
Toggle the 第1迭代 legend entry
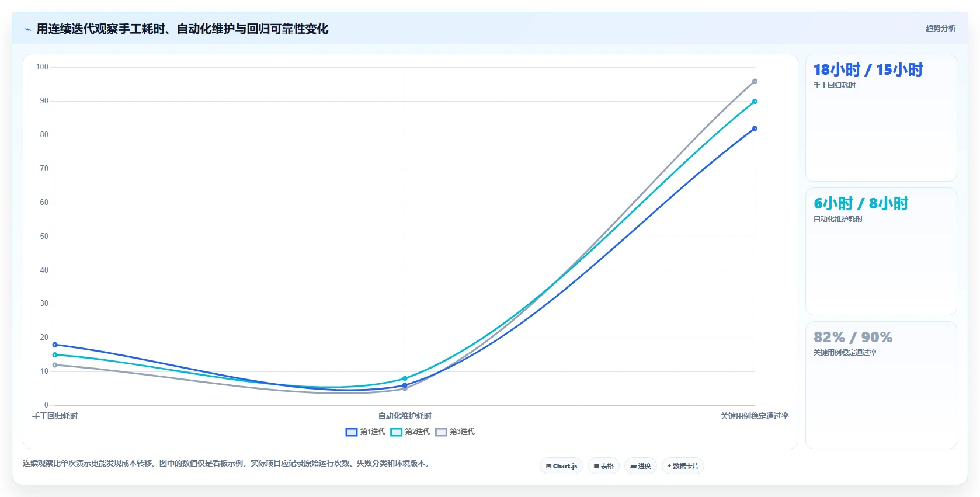(366, 432)
